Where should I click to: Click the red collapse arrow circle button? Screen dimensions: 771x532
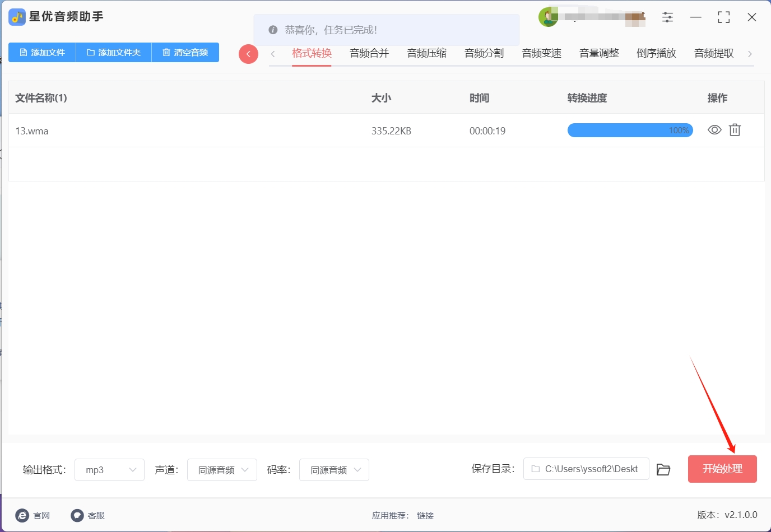click(x=248, y=54)
